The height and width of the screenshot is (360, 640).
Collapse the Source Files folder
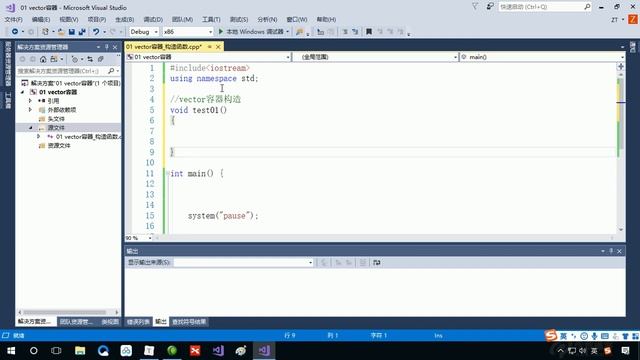[30, 128]
